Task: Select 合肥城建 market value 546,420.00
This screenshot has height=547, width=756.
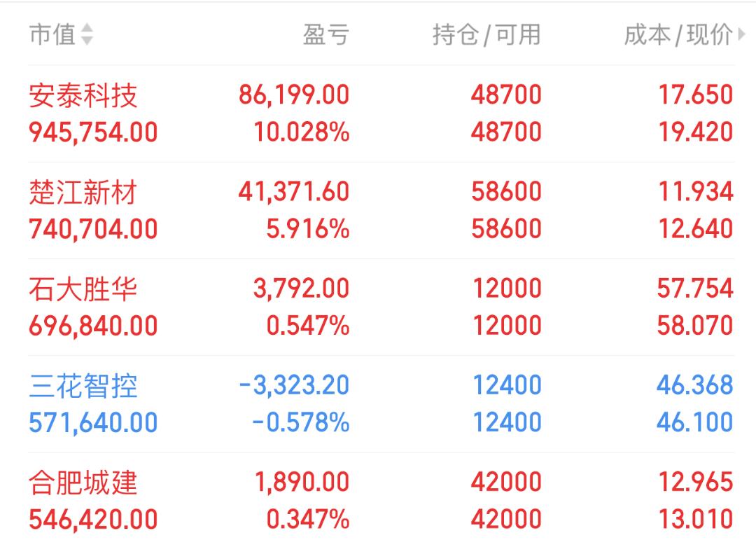Action: coord(94,520)
